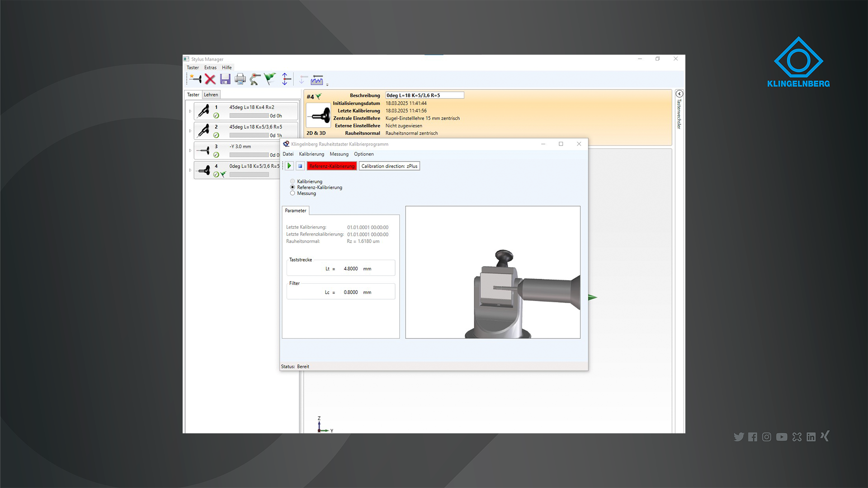Create a new stylus with the star-stylus toolbar icon
The width and height of the screenshot is (868, 488).
pos(196,79)
